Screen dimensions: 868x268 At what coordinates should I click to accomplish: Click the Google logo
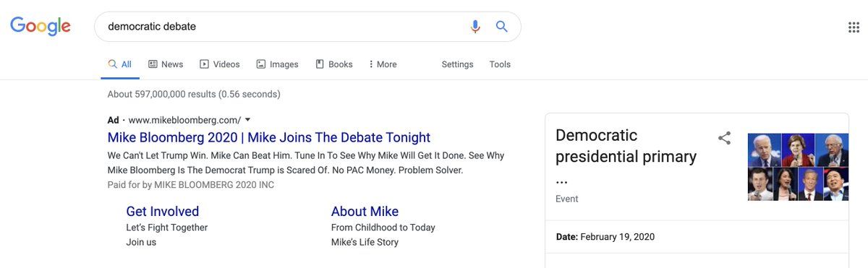[41, 27]
